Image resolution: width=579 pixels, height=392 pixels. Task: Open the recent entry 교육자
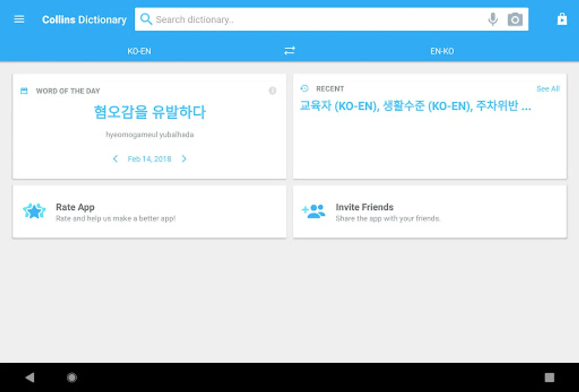(316, 106)
